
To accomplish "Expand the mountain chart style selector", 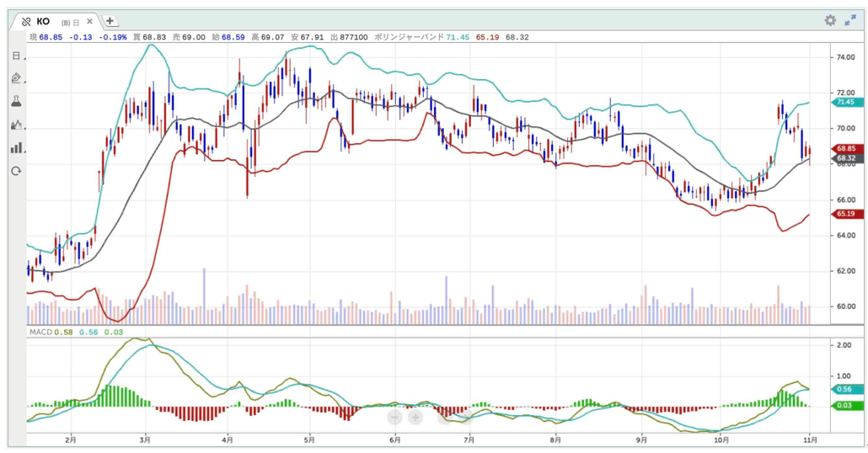I will [16, 125].
